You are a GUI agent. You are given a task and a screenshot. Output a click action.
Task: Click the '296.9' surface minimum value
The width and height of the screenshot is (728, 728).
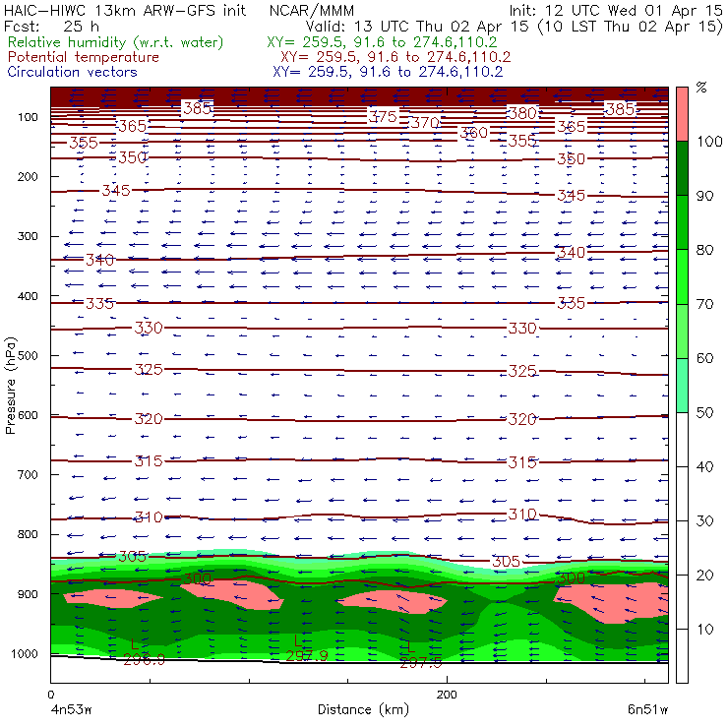point(145,660)
